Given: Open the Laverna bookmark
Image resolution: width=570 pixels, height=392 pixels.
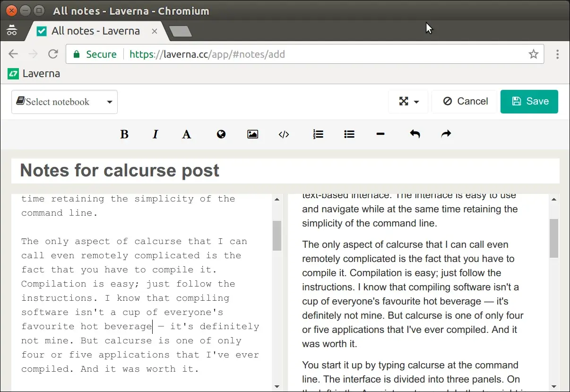Looking at the screenshot, I should [34, 74].
